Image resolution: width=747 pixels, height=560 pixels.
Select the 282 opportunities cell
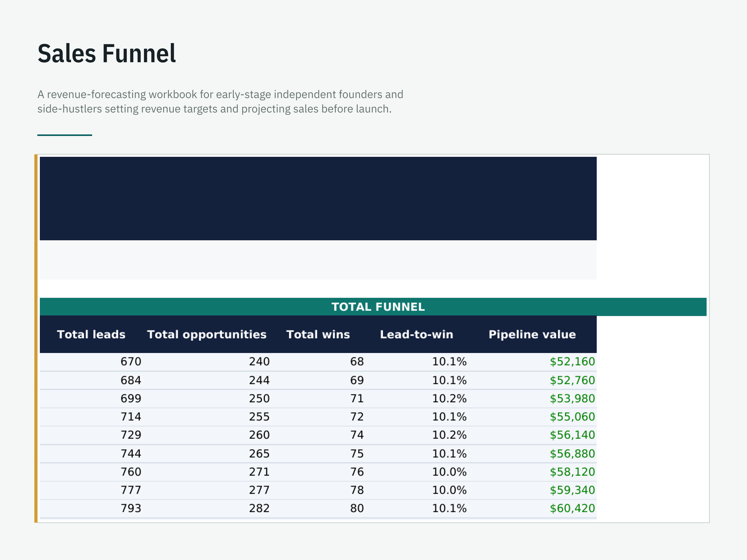tap(259, 508)
